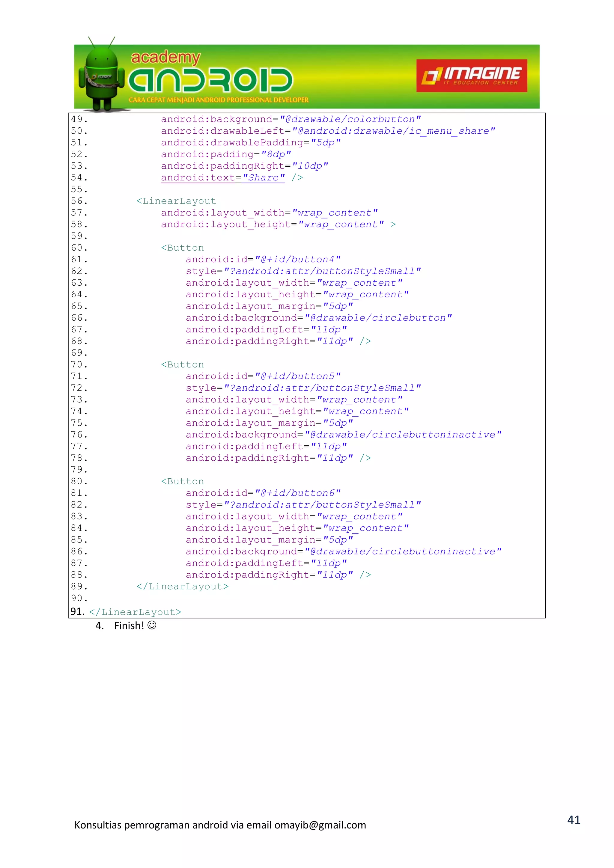The height and width of the screenshot is (868, 614).
Task: Click the closing LinearLayout tag on line 89
Action: coord(182,586)
